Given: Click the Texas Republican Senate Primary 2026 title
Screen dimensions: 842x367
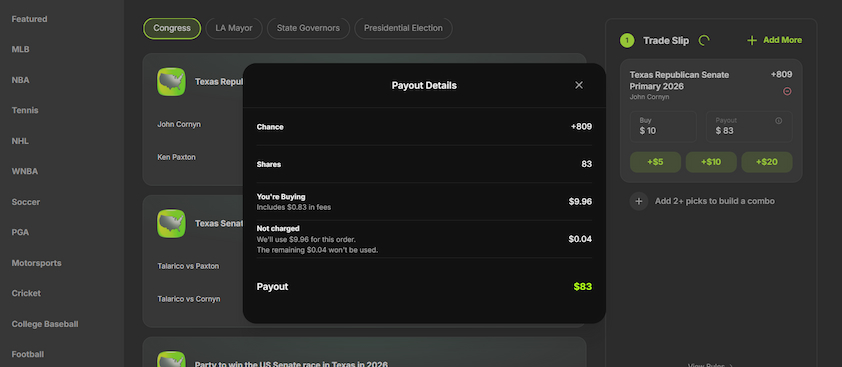Looking at the screenshot, I should pos(679,81).
